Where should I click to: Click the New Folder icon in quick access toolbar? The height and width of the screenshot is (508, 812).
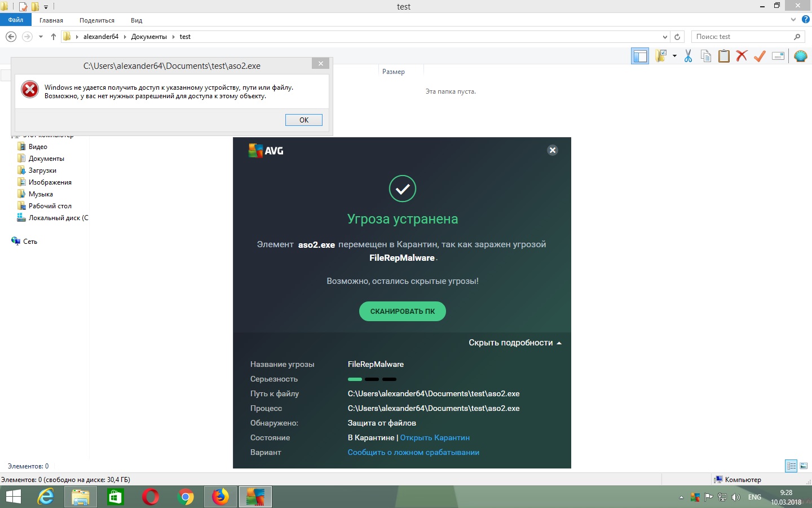tap(35, 7)
